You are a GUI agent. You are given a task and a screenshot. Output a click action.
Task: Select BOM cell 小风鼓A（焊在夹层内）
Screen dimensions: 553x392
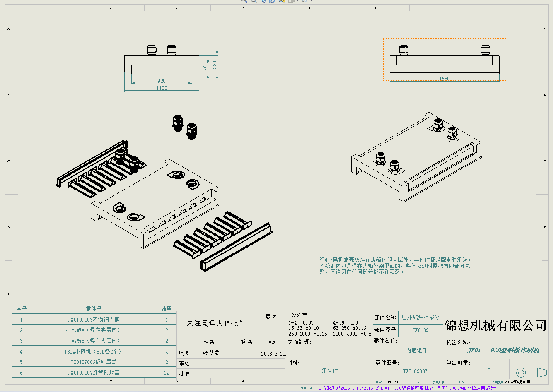[94, 330]
